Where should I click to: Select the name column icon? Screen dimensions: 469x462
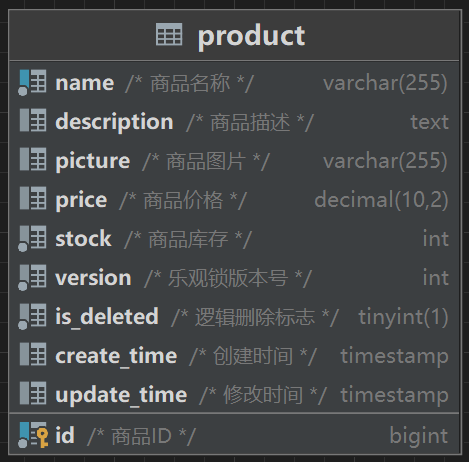point(32,82)
